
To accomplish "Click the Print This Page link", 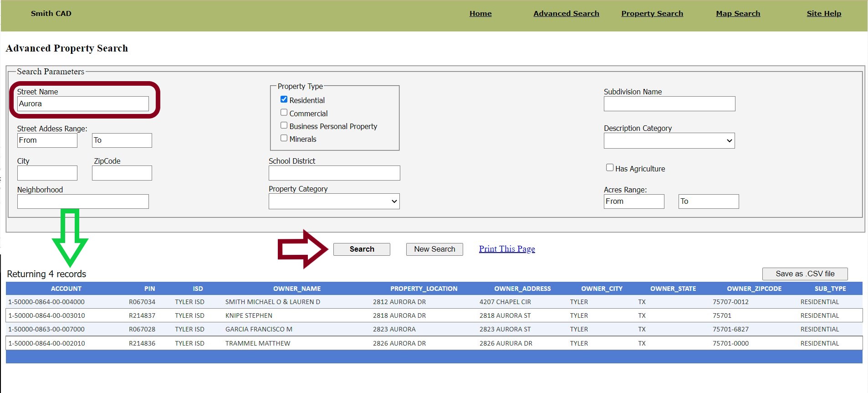I will 507,249.
